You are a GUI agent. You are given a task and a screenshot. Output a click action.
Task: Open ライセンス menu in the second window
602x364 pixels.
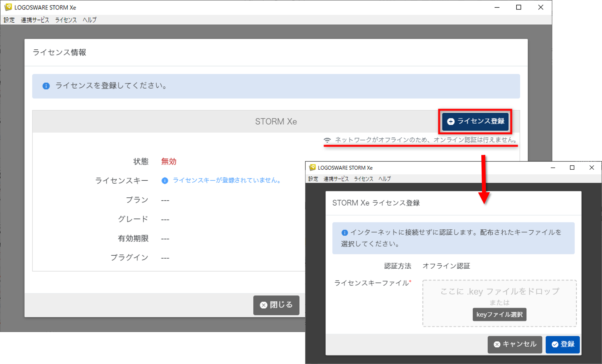click(363, 179)
